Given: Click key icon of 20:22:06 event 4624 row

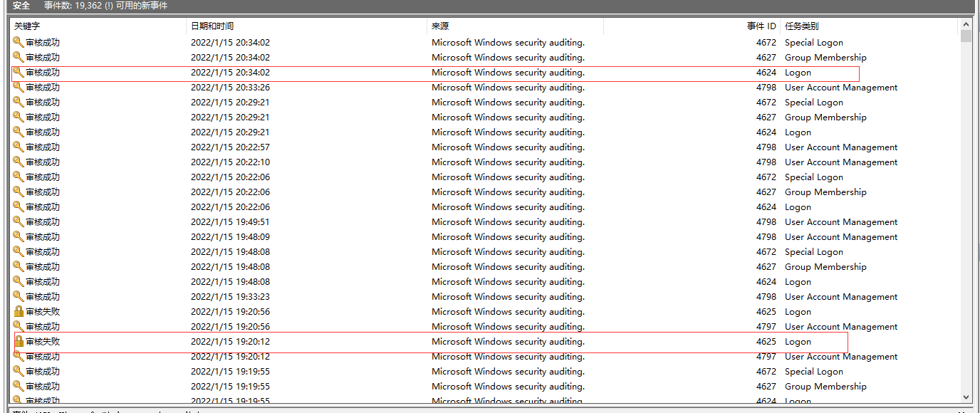Looking at the screenshot, I should pyautogui.click(x=19, y=206).
